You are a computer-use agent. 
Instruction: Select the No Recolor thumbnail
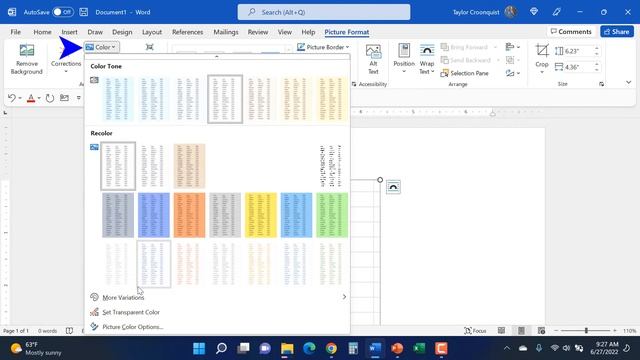point(118,166)
